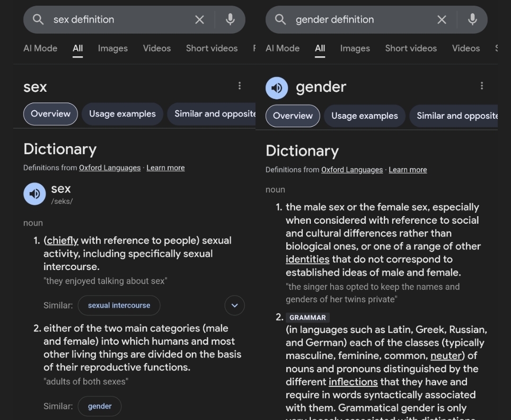Screen dimensions: 511x420
Task: Expand similar words chevron for sex definition
Action: coord(235,306)
